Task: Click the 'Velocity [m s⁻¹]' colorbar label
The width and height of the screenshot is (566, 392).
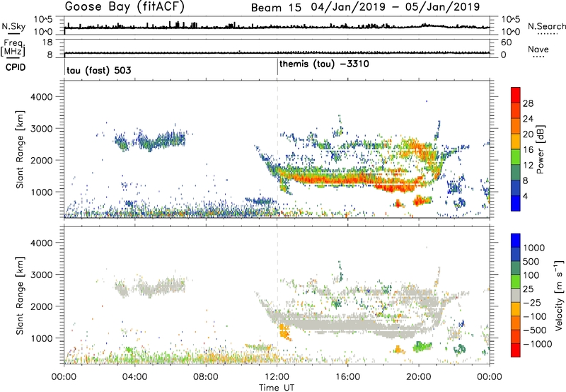Action: (559, 295)
